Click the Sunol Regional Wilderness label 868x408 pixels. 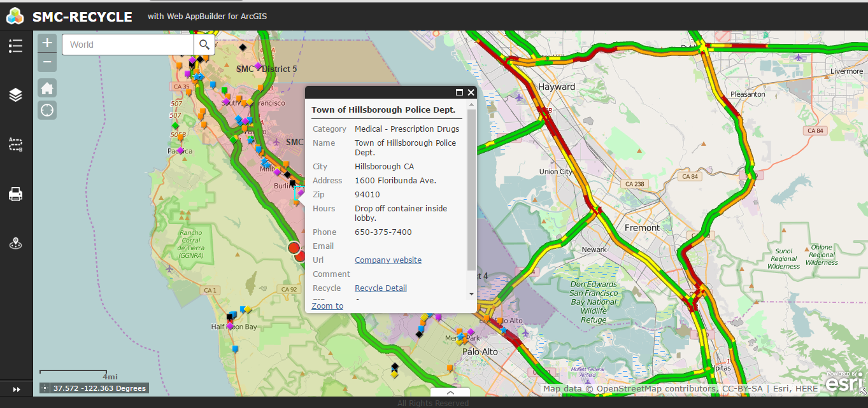(x=784, y=259)
